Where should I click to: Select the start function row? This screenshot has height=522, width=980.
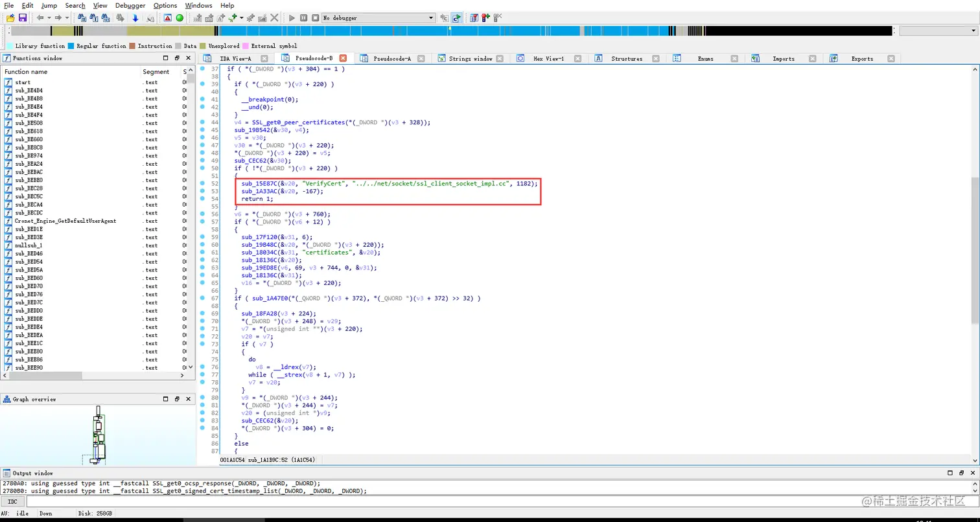[x=94, y=82]
